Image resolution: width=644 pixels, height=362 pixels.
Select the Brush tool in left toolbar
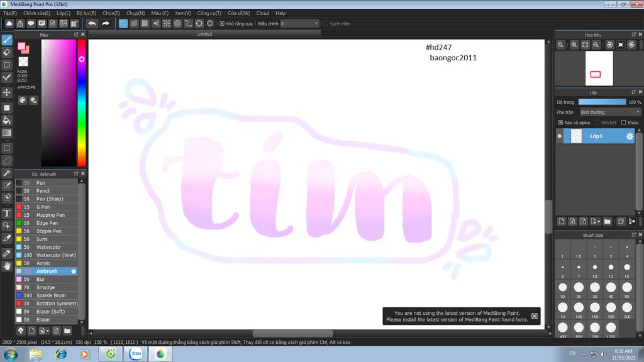[7, 40]
